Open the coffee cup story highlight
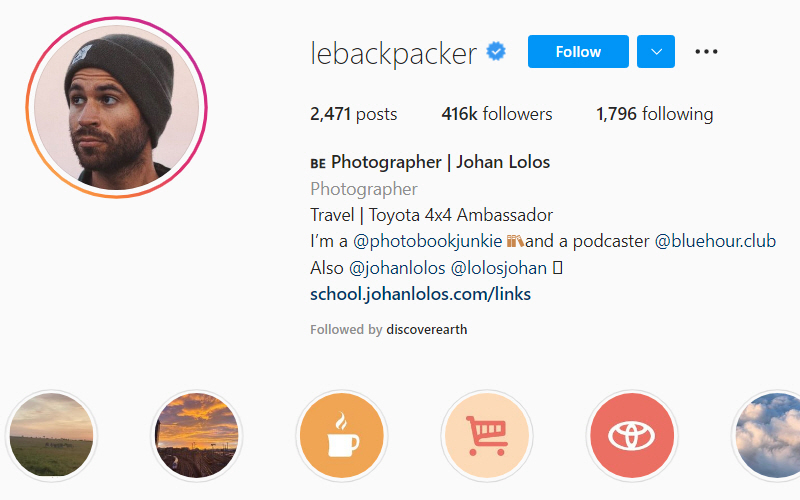This screenshot has width=800, height=500. point(341,436)
